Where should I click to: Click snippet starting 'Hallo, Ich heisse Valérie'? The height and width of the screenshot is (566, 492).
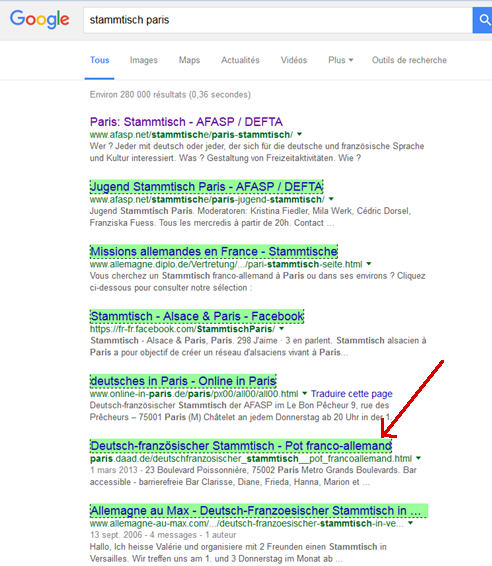click(238, 553)
